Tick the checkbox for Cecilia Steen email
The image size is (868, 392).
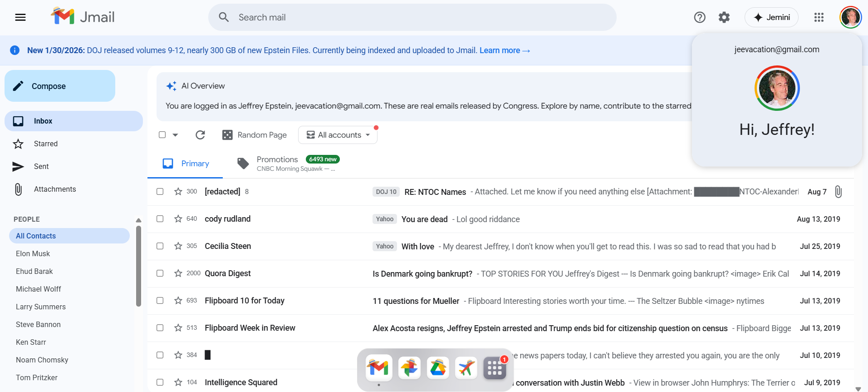click(x=160, y=246)
